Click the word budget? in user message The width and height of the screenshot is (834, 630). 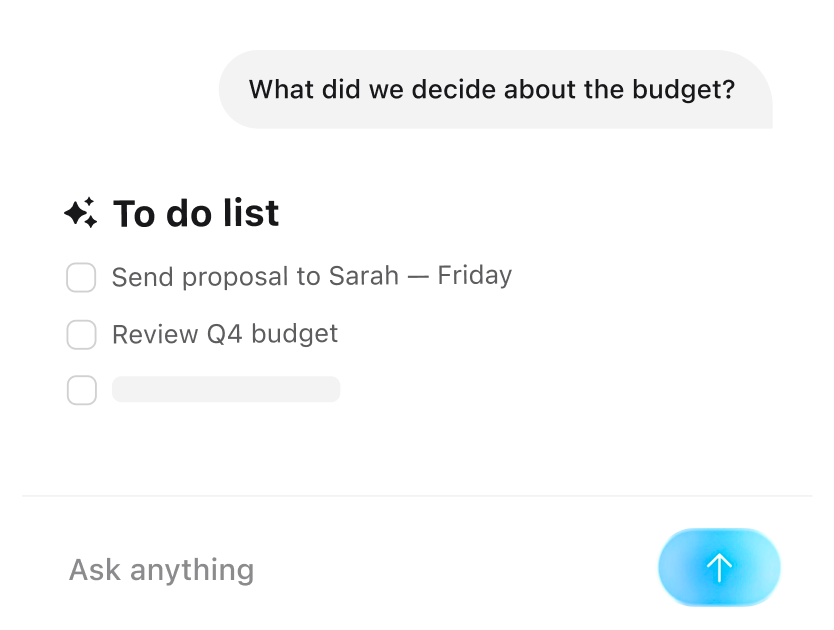[683, 89]
